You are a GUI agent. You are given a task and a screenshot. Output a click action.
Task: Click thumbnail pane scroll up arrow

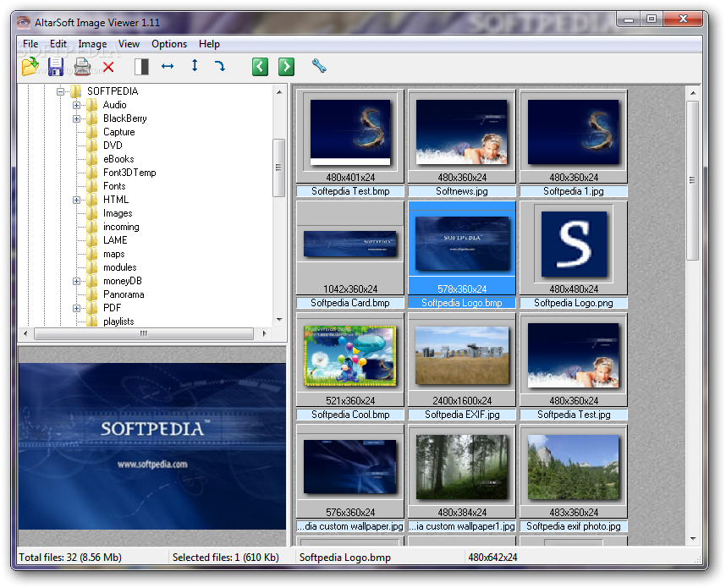point(693,93)
